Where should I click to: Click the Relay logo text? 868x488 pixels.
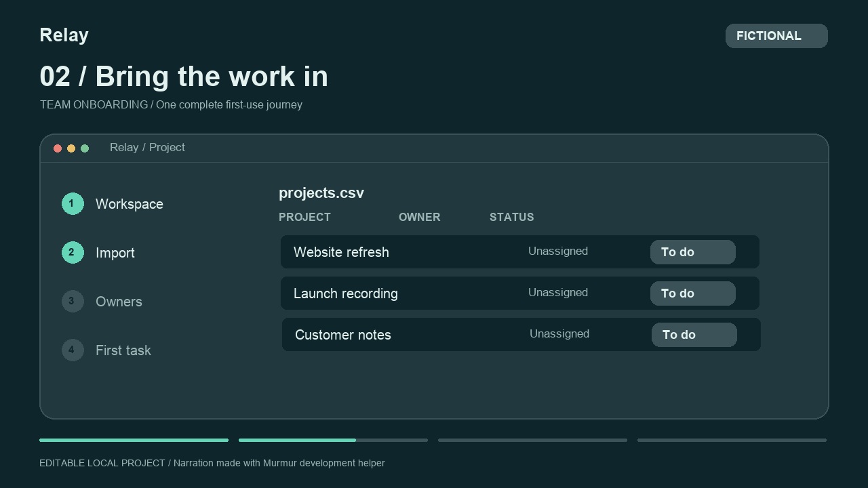(x=64, y=35)
